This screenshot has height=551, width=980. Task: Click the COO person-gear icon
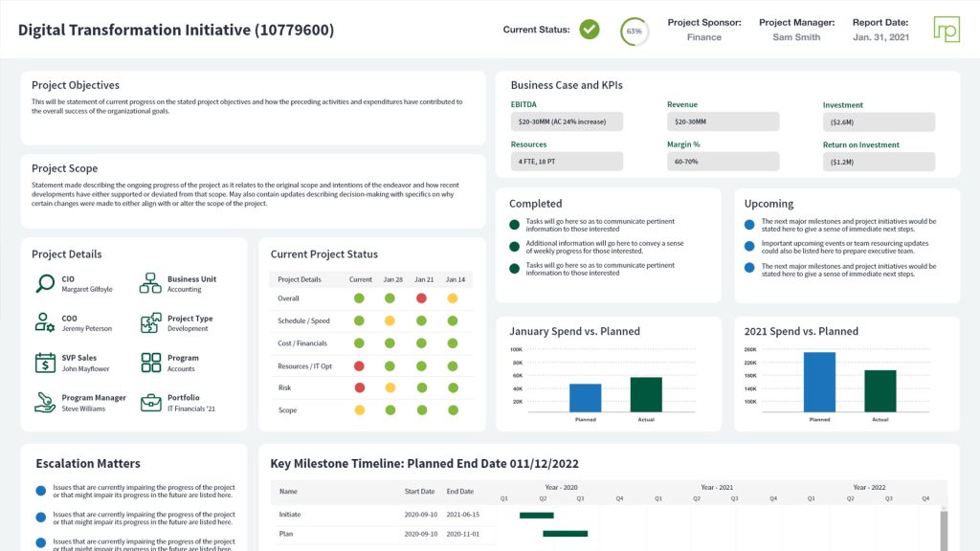(45, 322)
